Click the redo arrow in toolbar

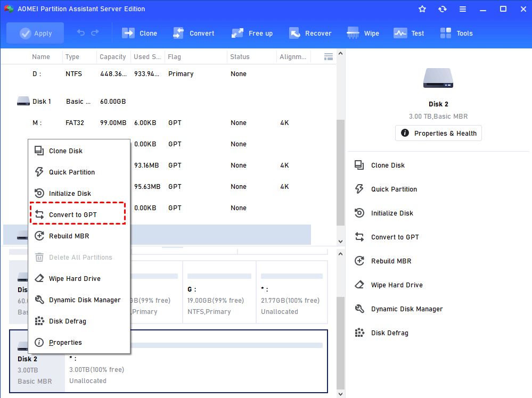tap(95, 33)
